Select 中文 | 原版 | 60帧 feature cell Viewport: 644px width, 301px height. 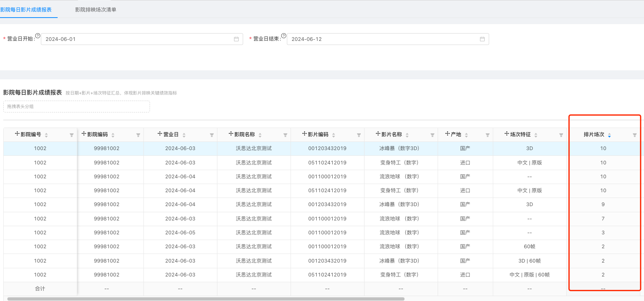tap(530, 275)
